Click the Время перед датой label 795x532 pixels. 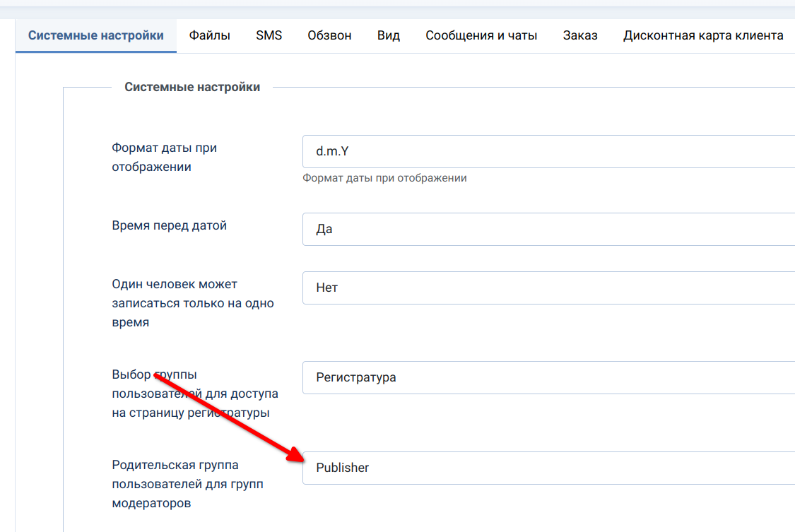point(169,226)
